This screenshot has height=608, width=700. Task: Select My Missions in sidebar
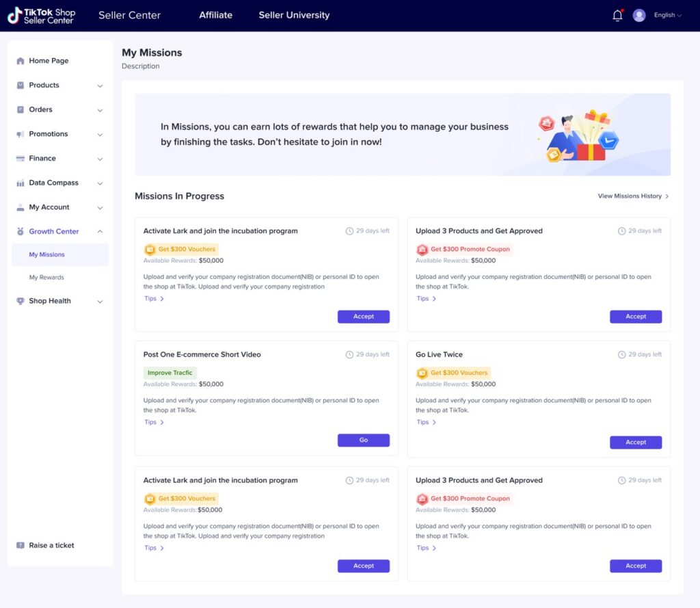60,254
